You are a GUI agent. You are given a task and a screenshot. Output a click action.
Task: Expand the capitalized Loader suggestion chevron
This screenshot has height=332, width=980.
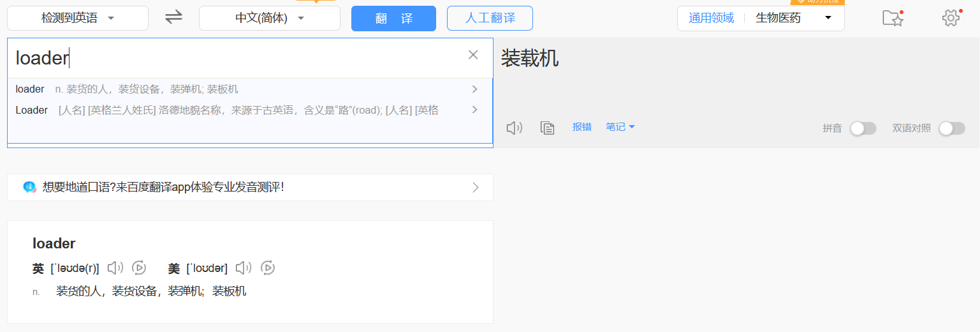click(x=474, y=109)
